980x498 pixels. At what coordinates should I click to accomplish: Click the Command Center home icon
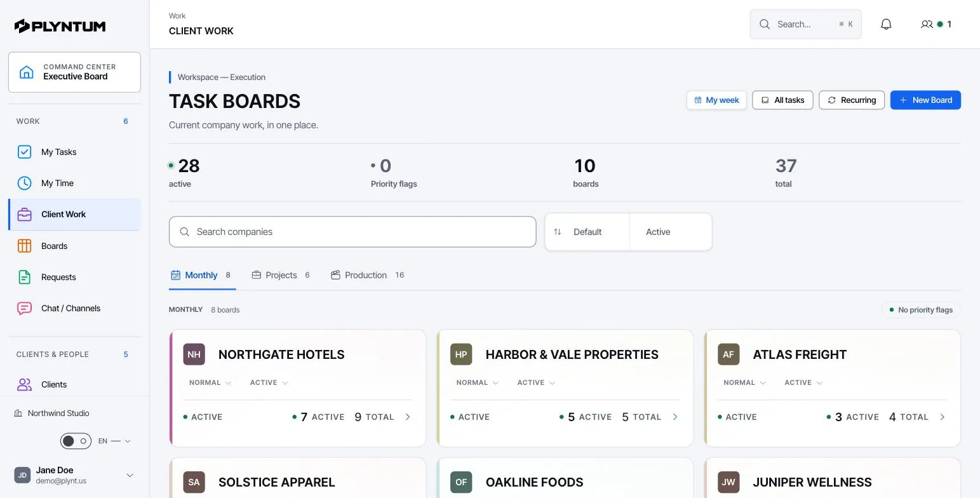click(x=27, y=72)
